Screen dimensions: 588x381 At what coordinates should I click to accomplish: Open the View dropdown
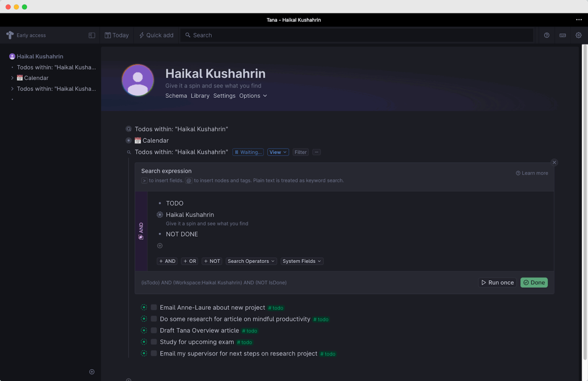pos(278,152)
